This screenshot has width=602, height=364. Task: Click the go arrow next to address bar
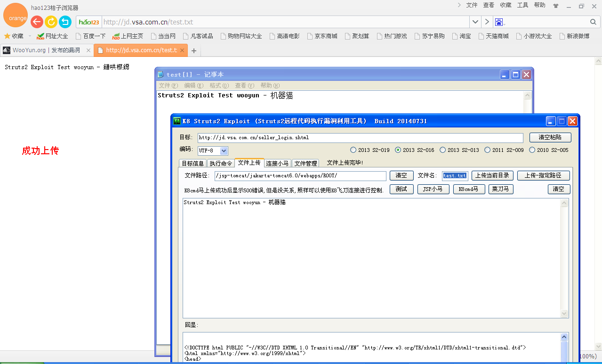click(487, 22)
